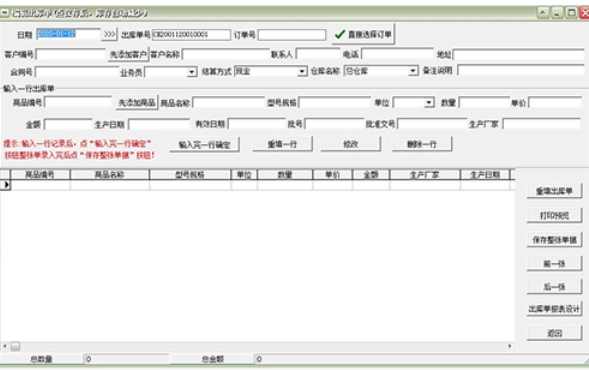Click the 修改 button
This screenshot has width=589, height=370.
click(350, 144)
